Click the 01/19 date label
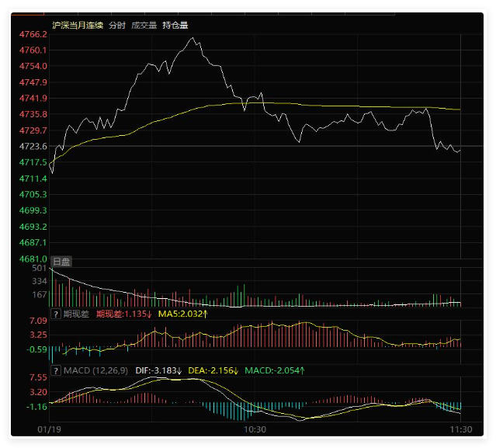 point(49,429)
